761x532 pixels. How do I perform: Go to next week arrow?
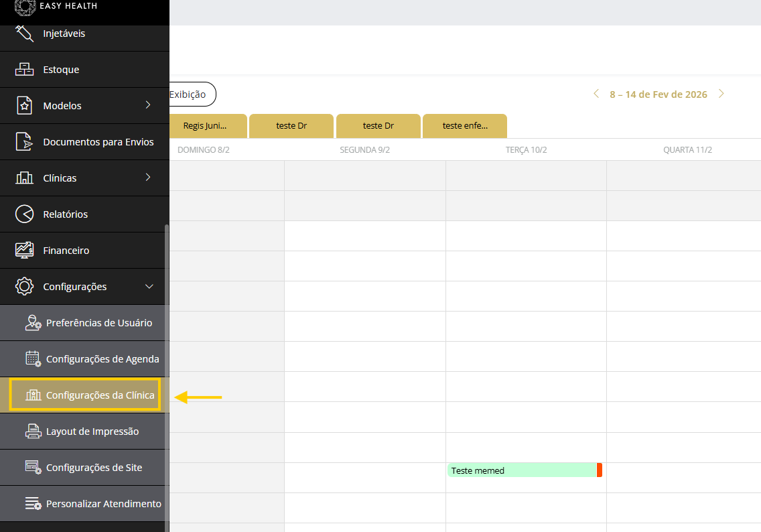click(721, 94)
